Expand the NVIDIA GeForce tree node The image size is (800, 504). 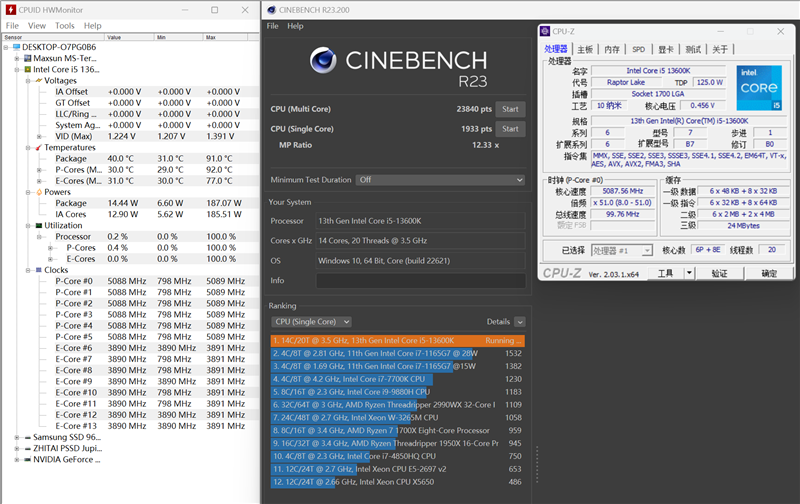coord(17,460)
